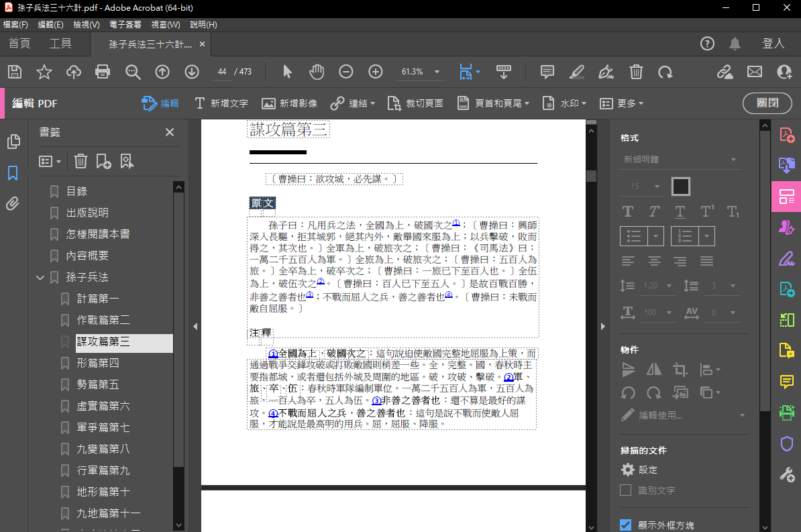Select the highlighter pen tool

(x=577, y=72)
